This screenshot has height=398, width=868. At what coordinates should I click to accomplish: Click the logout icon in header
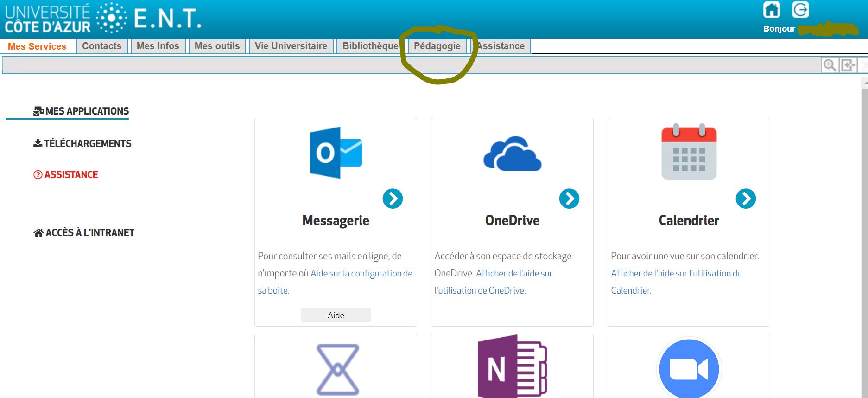800,10
